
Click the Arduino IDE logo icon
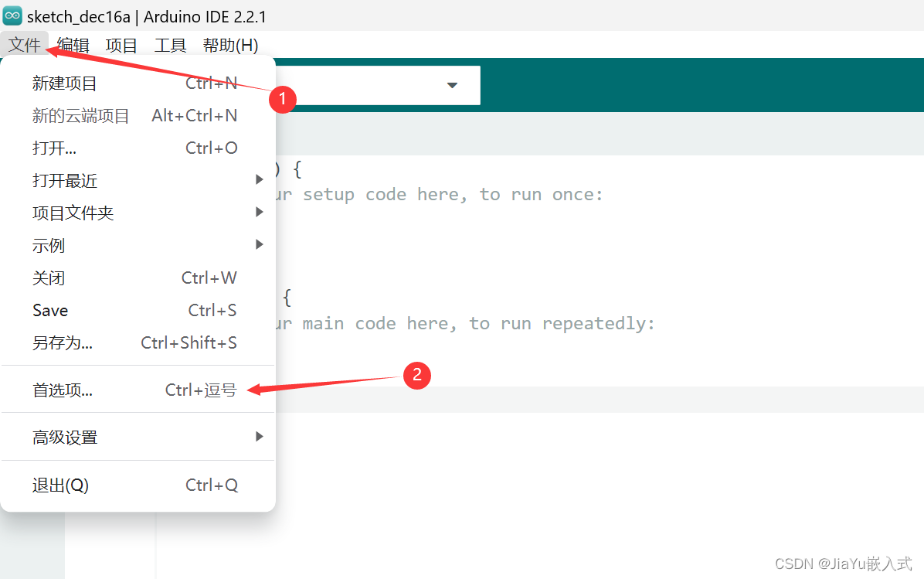click(x=12, y=16)
